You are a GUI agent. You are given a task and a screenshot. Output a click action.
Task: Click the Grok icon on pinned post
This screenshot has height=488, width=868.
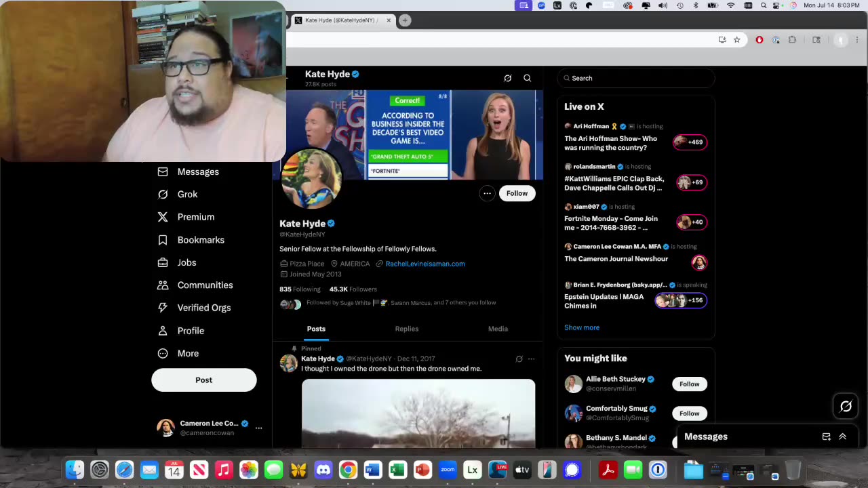tap(519, 359)
